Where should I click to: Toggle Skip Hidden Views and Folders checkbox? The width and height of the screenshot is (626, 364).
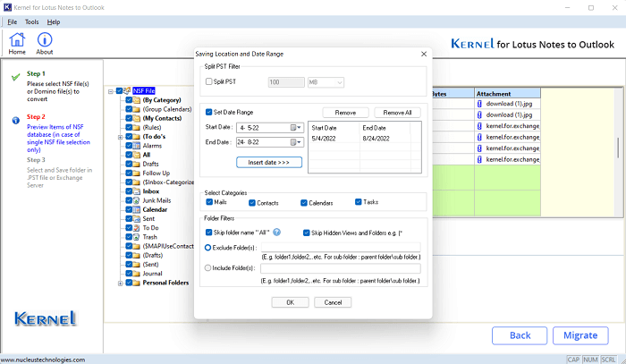click(x=306, y=233)
